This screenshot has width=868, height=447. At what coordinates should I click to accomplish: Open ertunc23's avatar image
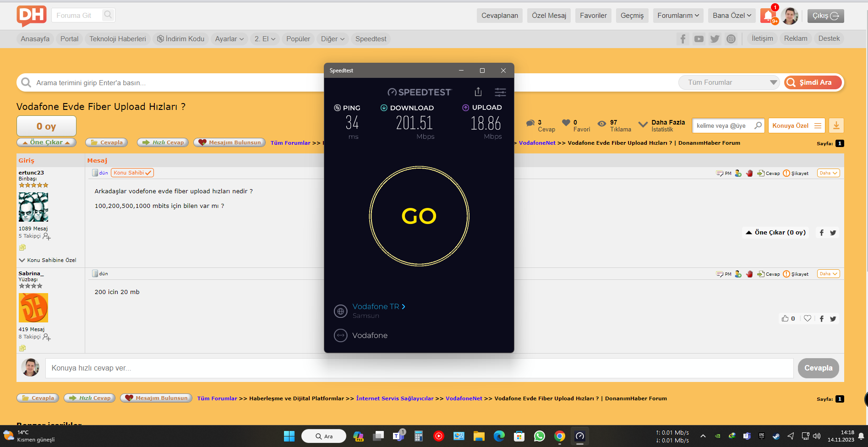[x=33, y=207]
